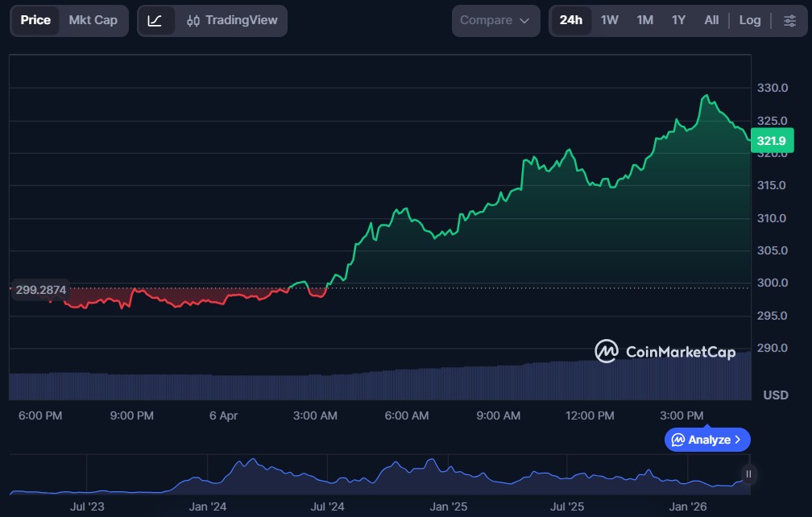This screenshot has width=812, height=517.
Task: Click the green 321.9 current price label
Action: pos(772,141)
